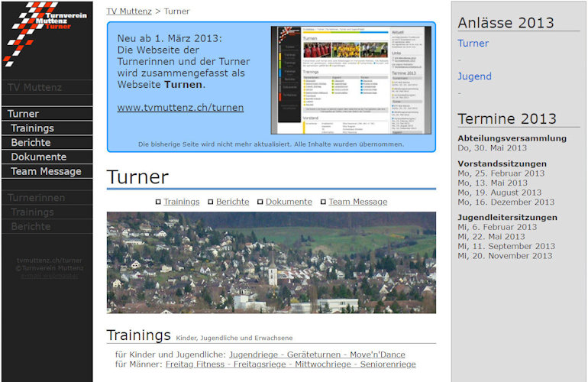Open the www.tvmuttenz.ch/turnen link
This screenshot has height=382, width=588.
tap(180, 108)
